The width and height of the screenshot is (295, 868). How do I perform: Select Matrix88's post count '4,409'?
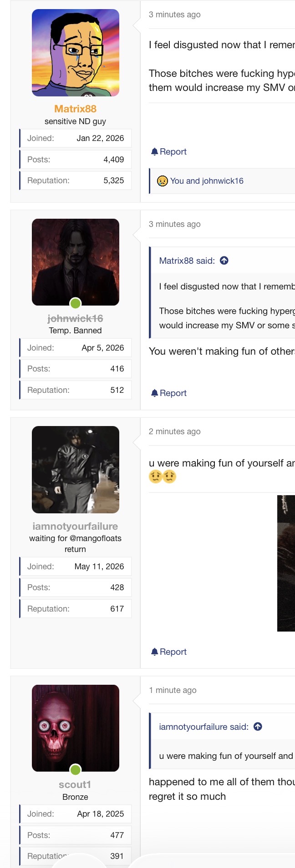click(x=114, y=160)
